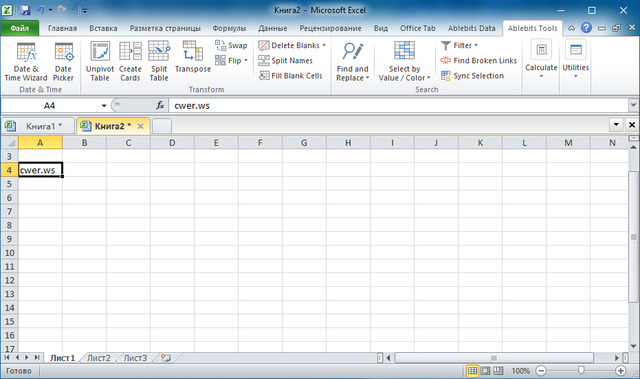Click the Help question mark icon
This screenshot has width=640, height=379.
[x=586, y=28]
